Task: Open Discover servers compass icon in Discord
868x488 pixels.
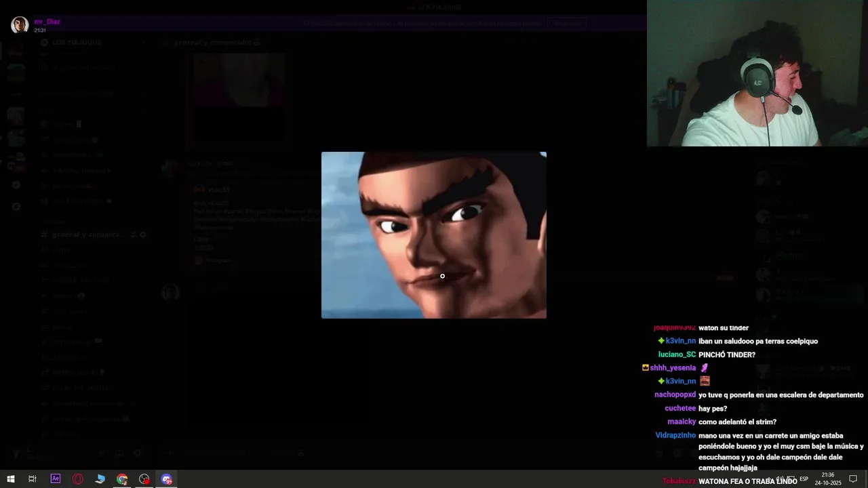Action: pyautogui.click(x=16, y=206)
